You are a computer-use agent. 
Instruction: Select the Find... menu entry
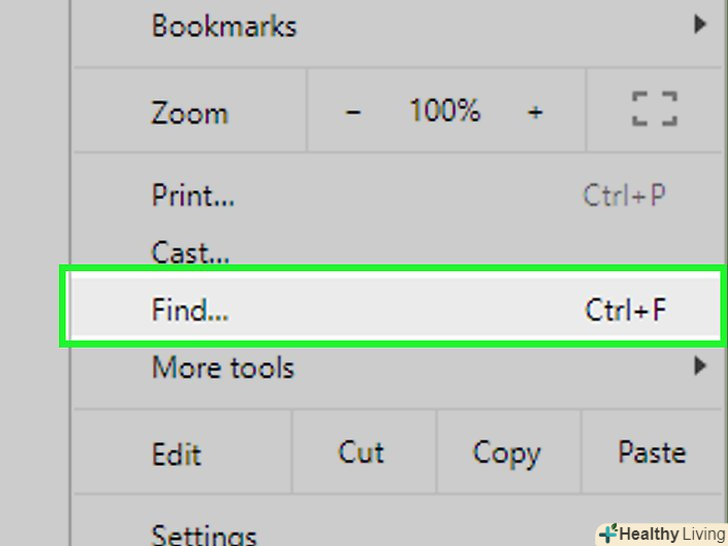pyautogui.click(x=190, y=310)
